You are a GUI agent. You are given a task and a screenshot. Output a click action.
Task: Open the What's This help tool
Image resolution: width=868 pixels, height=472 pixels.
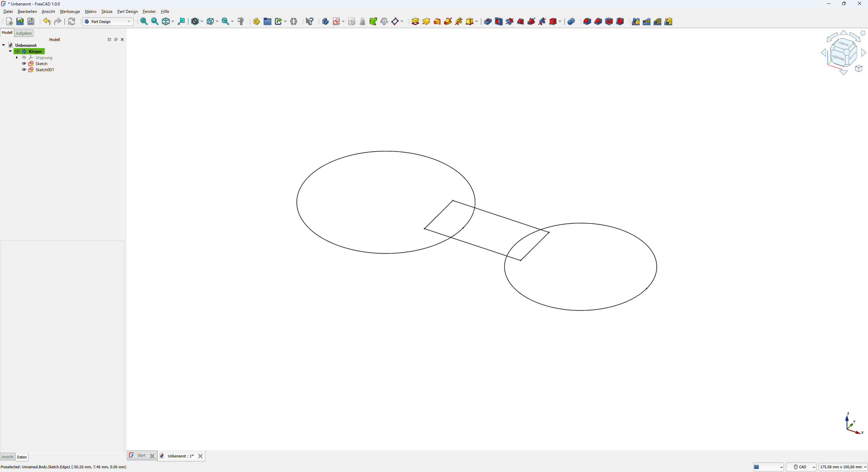click(309, 22)
